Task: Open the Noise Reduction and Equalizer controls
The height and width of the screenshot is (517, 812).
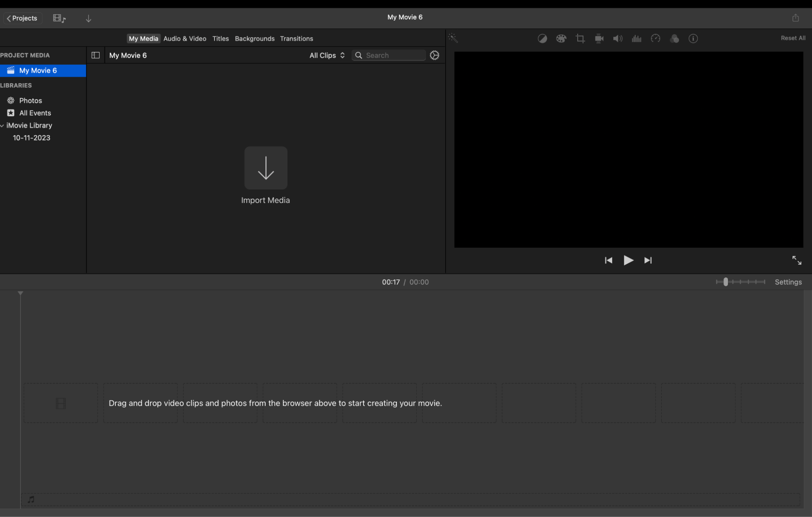Action: (x=637, y=38)
